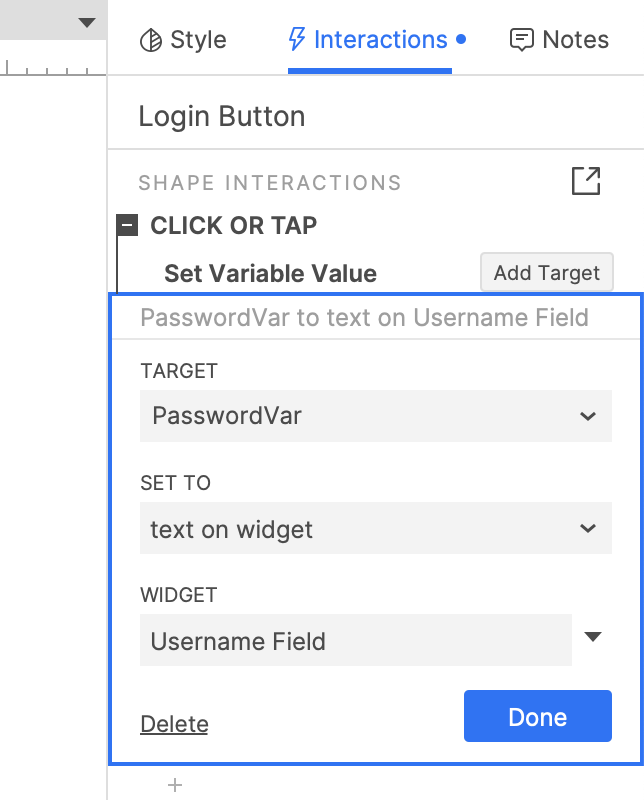Delete this action via Delete link

pyautogui.click(x=174, y=724)
